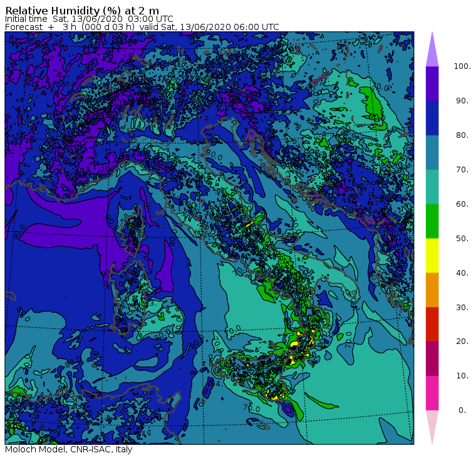Pick the teal 60–70 legend band
Image resolution: width=476 pixels, height=458 pixels.
pos(432,187)
